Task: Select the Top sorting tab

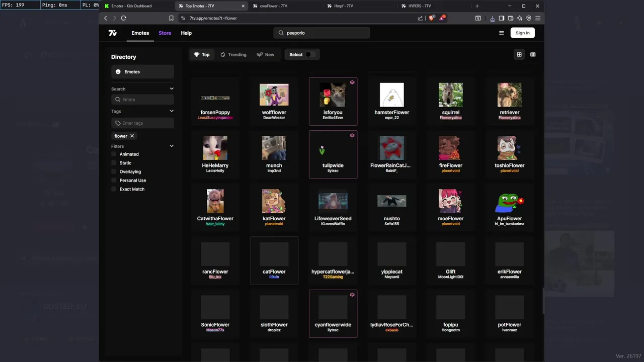Action: click(201, 54)
